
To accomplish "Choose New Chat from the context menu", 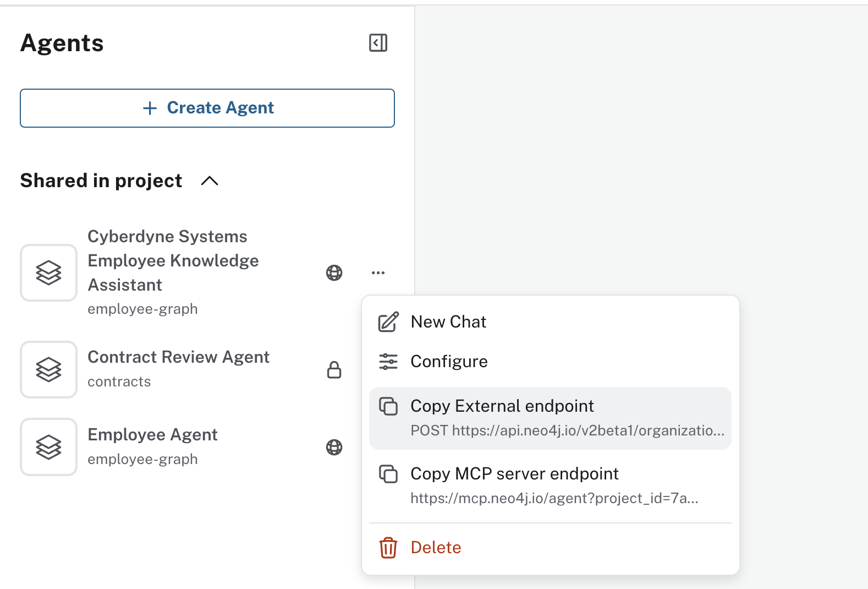I will (x=550, y=322).
